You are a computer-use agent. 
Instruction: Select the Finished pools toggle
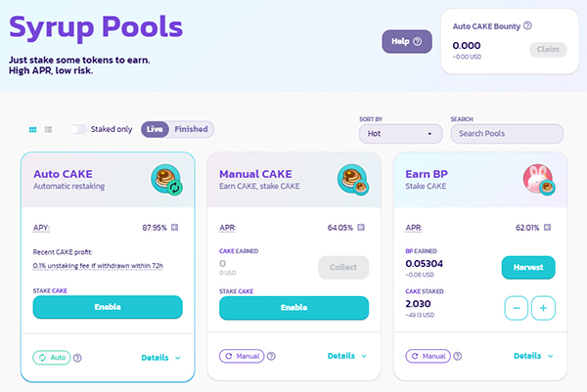point(192,129)
